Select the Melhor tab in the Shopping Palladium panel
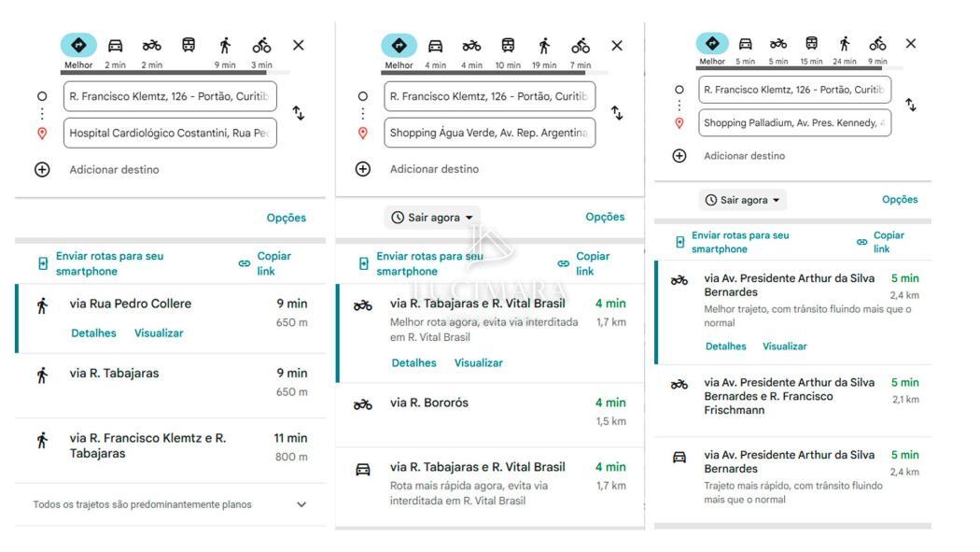The width and height of the screenshot is (980, 552). coord(712,44)
